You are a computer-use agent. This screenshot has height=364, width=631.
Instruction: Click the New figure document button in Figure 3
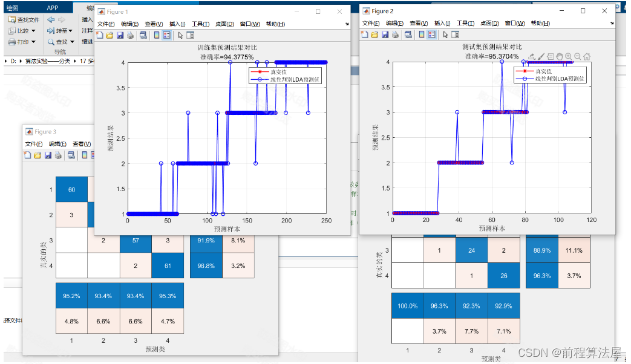click(27, 155)
